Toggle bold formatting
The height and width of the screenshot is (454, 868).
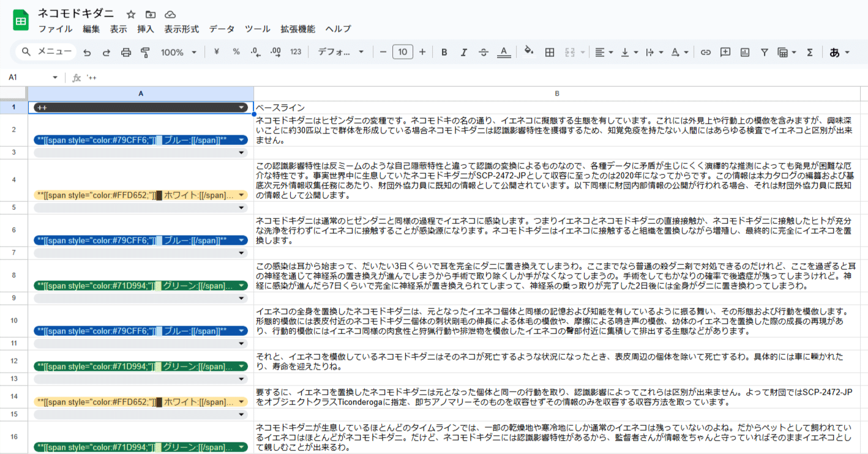coord(444,52)
